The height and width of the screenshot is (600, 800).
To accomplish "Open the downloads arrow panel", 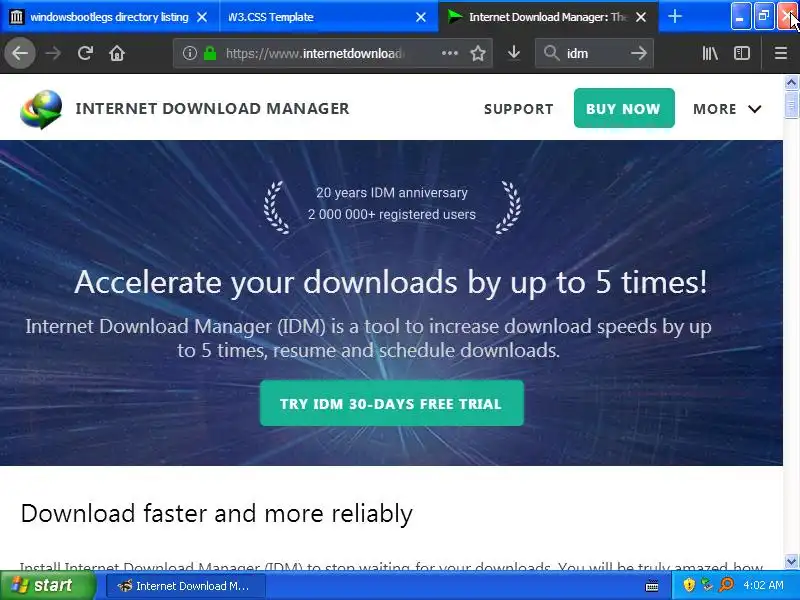I will tap(514, 53).
